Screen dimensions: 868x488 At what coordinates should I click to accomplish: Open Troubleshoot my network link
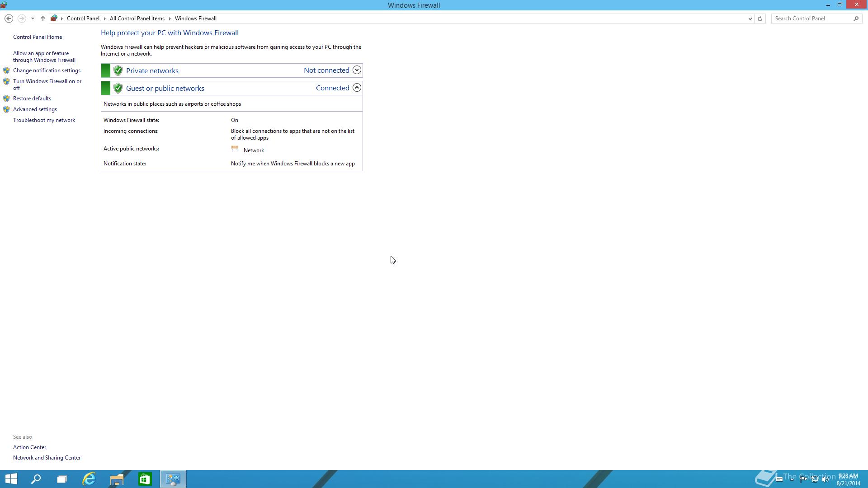point(44,120)
